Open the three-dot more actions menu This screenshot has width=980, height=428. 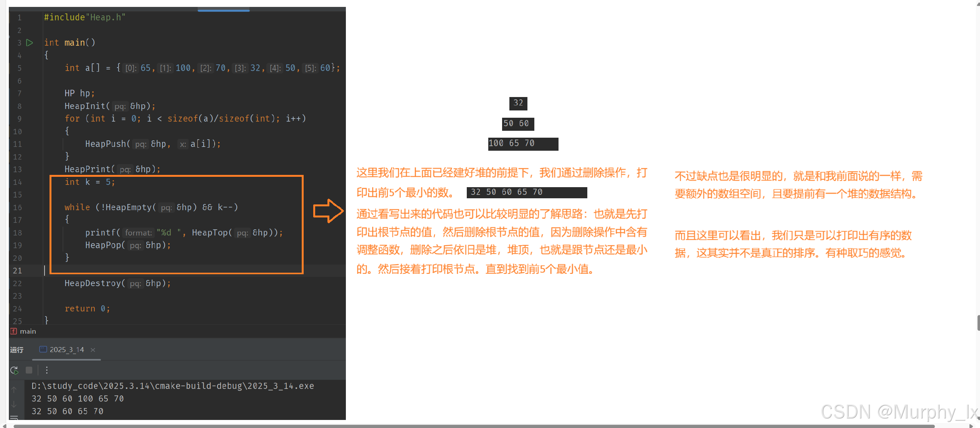point(47,370)
